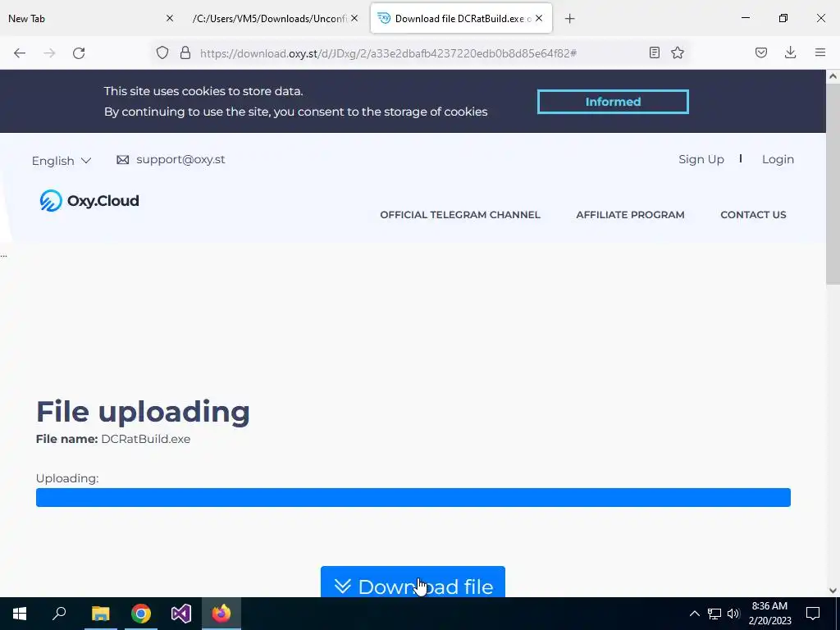Click the support@oxy.st email link

(x=180, y=160)
